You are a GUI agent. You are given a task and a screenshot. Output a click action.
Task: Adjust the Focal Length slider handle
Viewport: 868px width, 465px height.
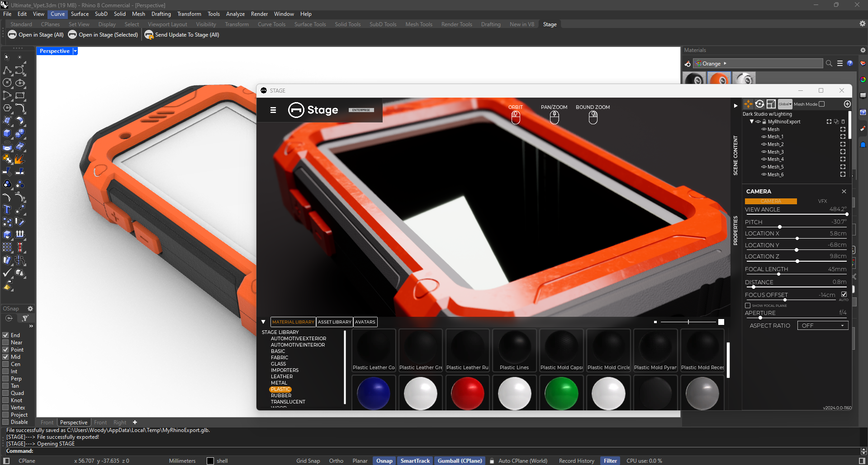click(778, 274)
